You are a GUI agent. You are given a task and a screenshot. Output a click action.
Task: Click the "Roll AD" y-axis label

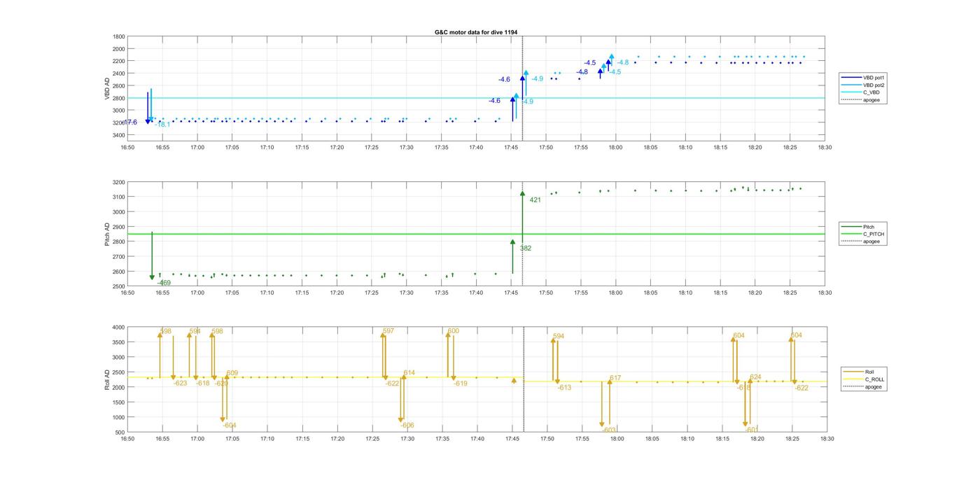pyautogui.click(x=108, y=379)
